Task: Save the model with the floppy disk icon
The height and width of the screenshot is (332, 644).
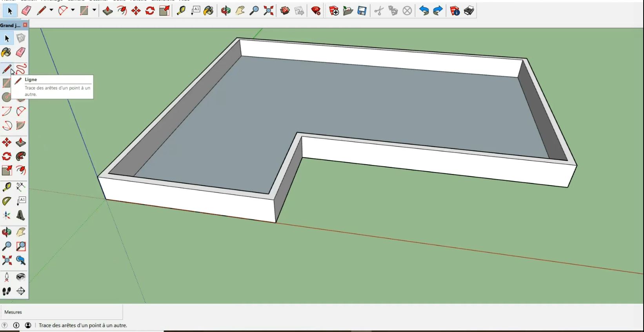Action: pyautogui.click(x=362, y=11)
